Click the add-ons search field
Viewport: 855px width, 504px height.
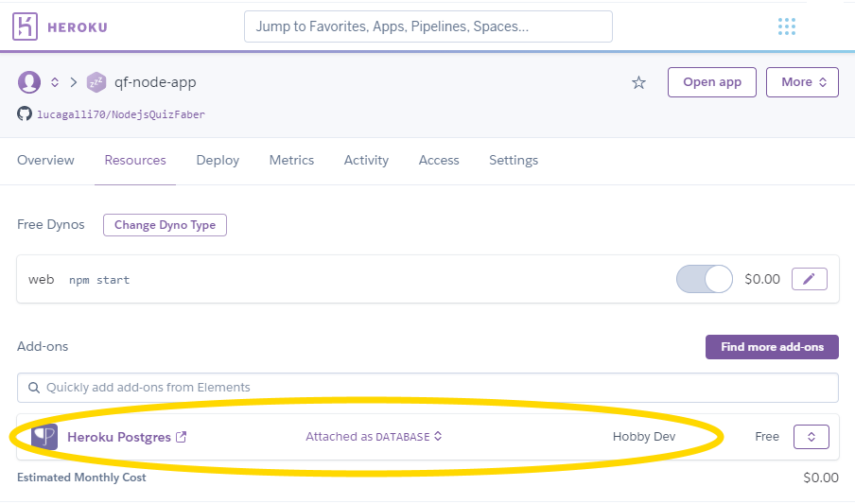pos(427,388)
